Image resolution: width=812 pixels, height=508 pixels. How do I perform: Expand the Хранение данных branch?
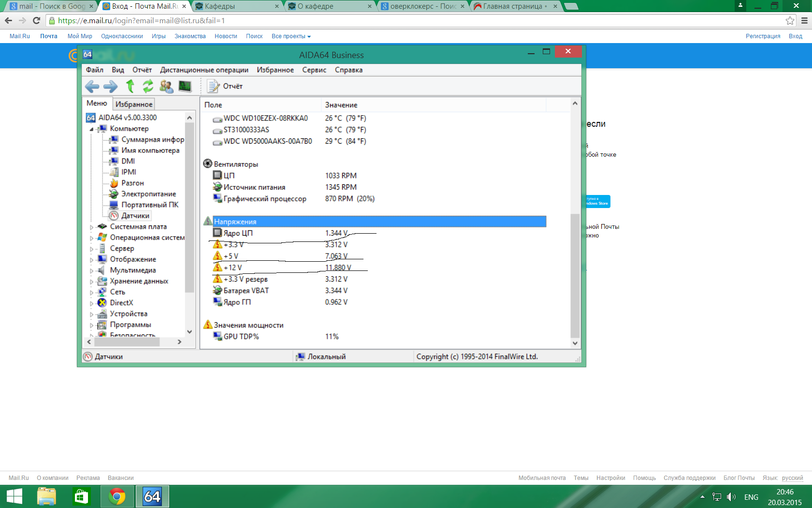click(91, 282)
